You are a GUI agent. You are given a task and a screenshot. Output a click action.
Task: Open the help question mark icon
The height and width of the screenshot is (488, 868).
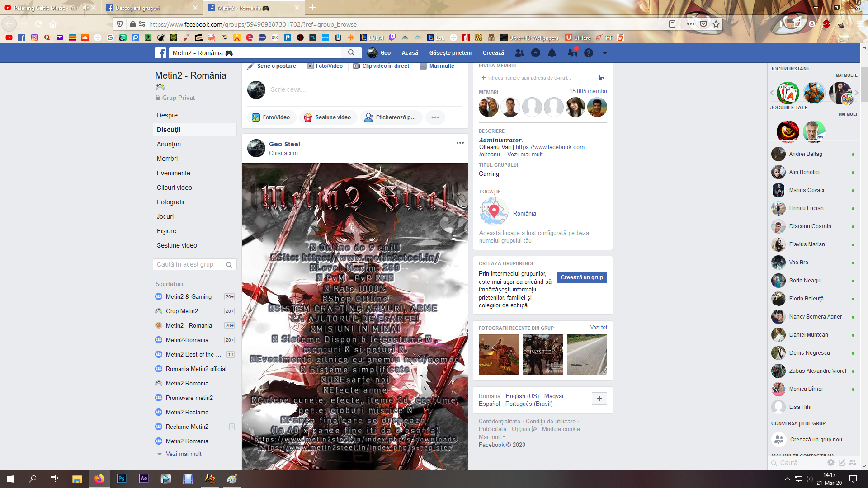588,53
